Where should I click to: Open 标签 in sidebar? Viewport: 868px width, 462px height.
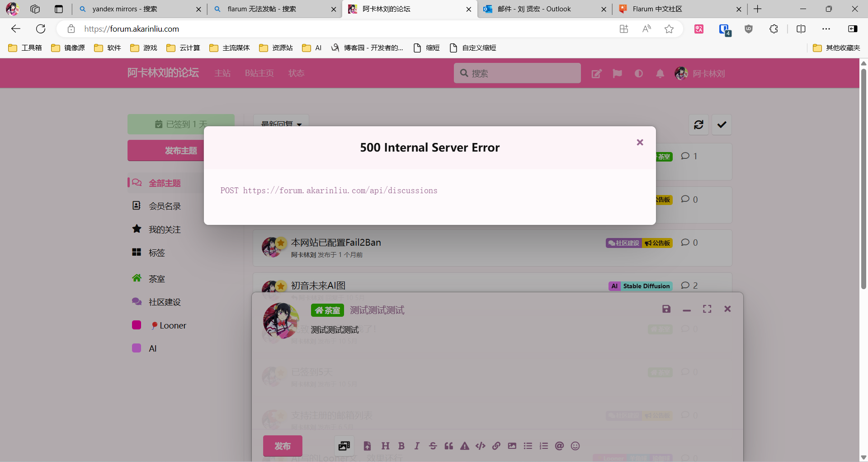(157, 253)
